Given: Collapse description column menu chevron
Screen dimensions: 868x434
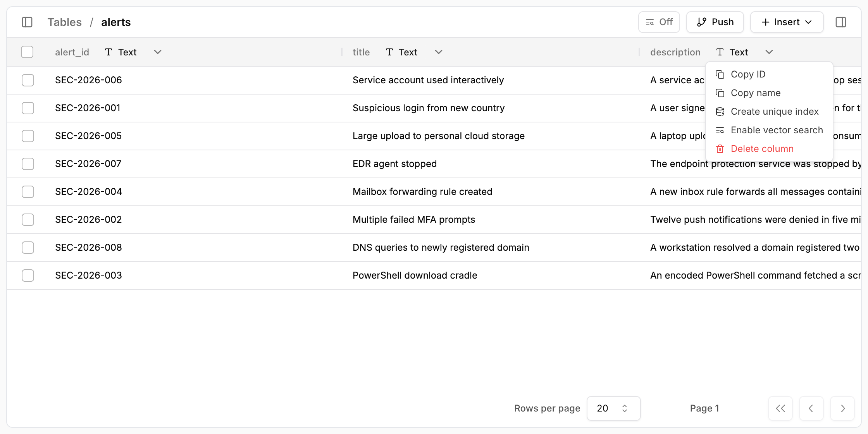Looking at the screenshot, I should 769,52.
